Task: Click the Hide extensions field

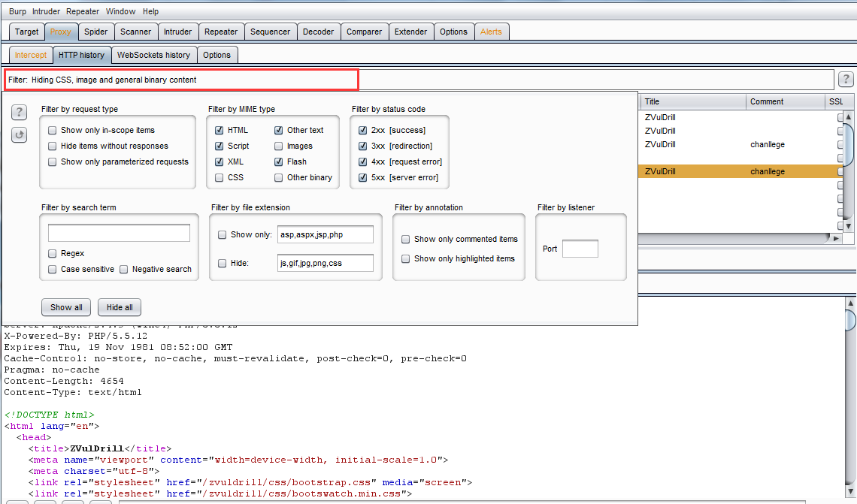Action: tap(326, 263)
